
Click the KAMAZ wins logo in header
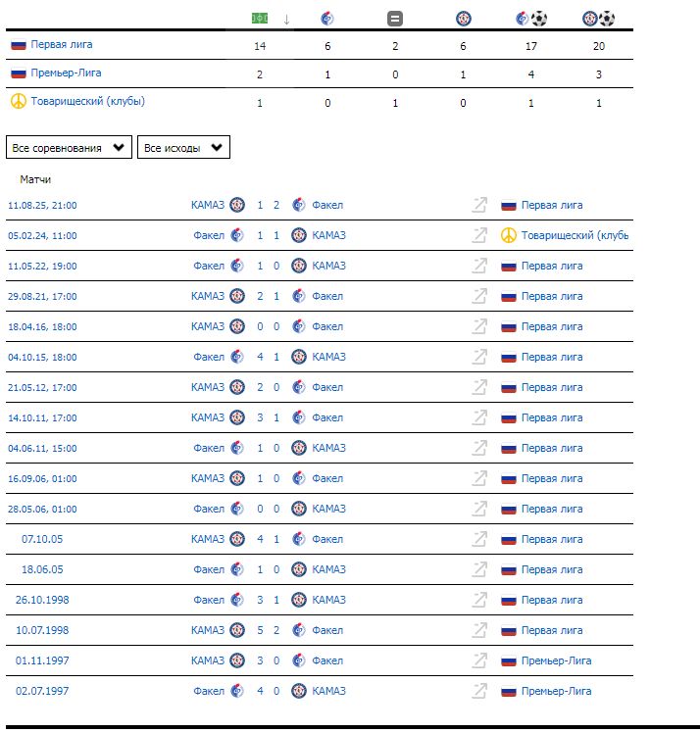(x=463, y=18)
